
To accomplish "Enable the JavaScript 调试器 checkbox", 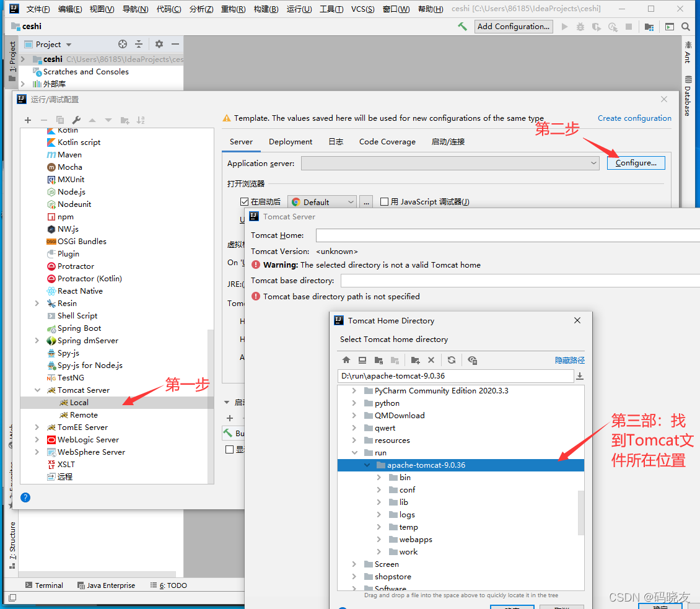I will (x=384, y=202).
